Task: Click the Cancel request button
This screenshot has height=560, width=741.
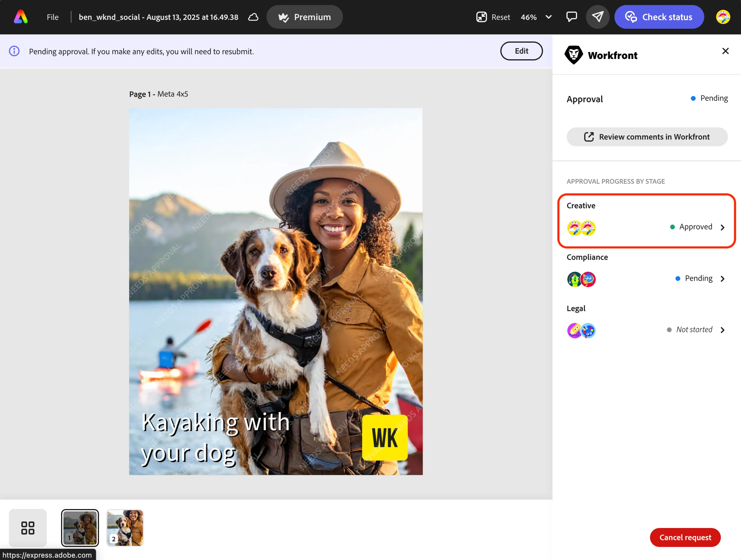Action: pyautogui.click(x=685, y=537)
